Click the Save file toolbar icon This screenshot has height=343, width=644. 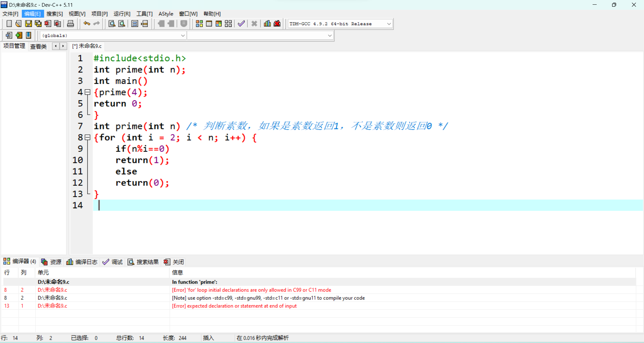point(29,23)
